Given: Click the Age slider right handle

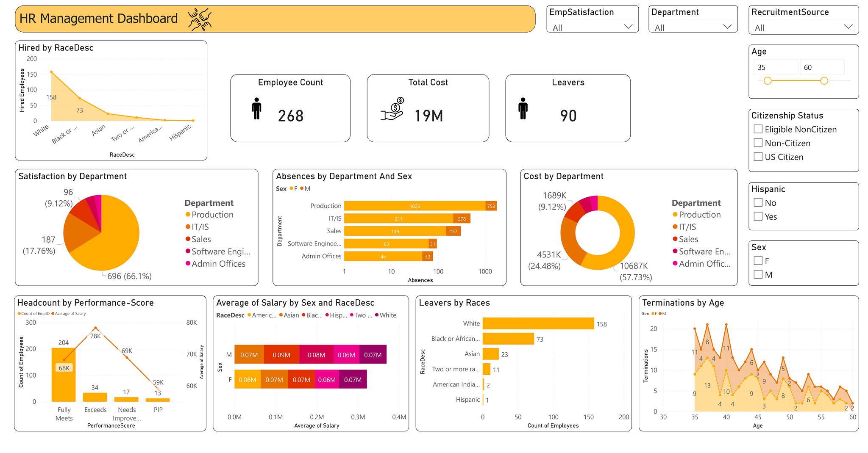Looking at the screenshot, I should pyautogui.click(x=824, y=81).
